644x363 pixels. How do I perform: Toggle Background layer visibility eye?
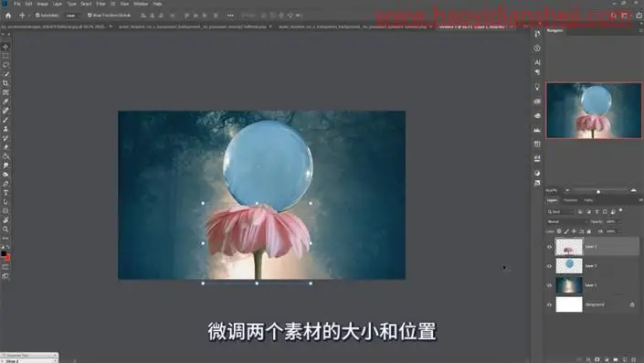[549, 304]
